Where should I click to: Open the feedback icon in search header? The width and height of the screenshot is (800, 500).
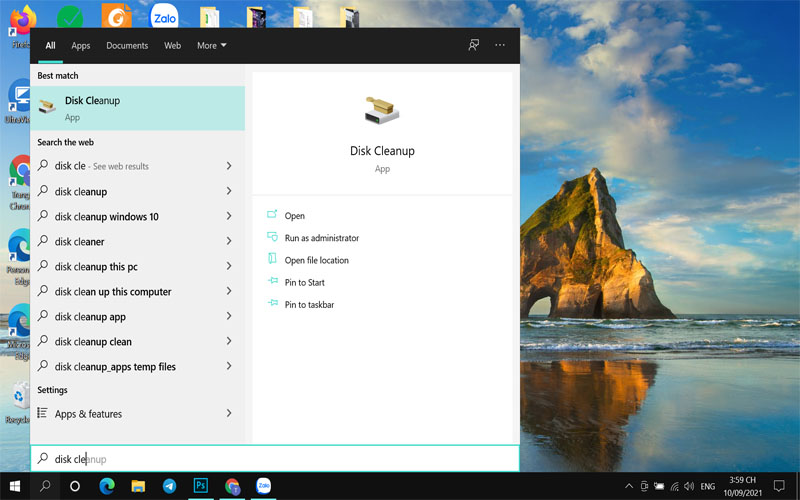pyautogui.click(x=474, y=45)
